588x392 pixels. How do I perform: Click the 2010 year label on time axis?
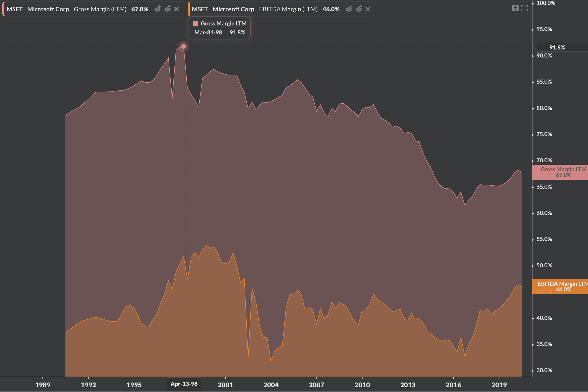pyautogui.click(x=362, y=385)
